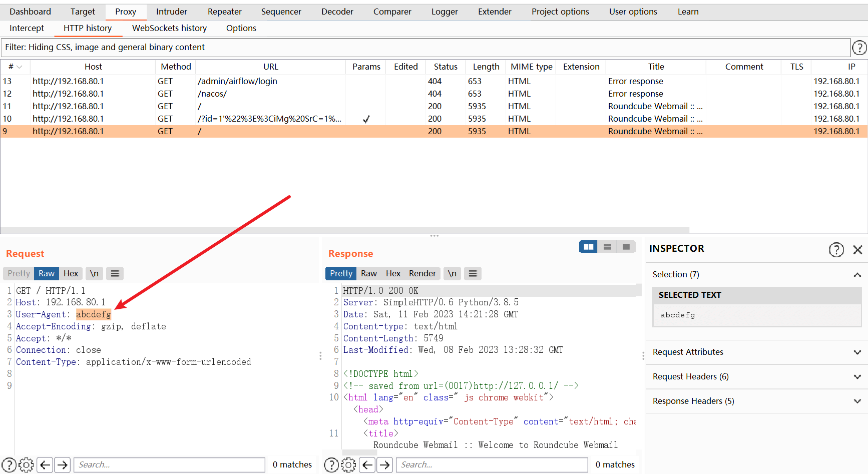Open request panel settings gear

tap(26, 465)
